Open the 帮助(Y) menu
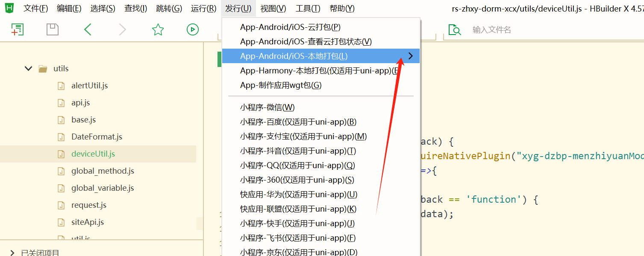Viewport: 644px width, 256px height. point(342,9)
